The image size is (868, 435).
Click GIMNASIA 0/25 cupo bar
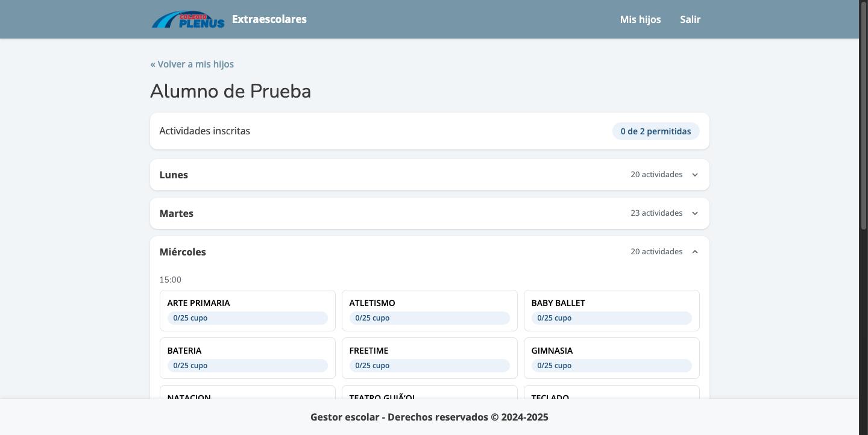click(x=612, y=366)
